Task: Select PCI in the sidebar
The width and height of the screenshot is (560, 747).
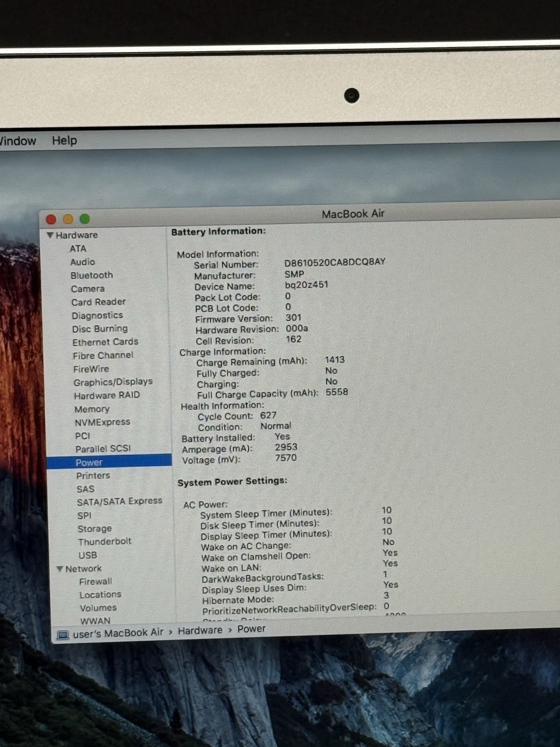Action: pos(83,436)
